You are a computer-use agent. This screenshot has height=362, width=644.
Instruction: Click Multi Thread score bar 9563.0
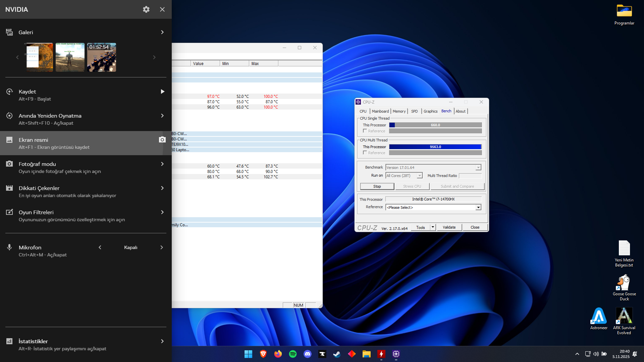435,147
